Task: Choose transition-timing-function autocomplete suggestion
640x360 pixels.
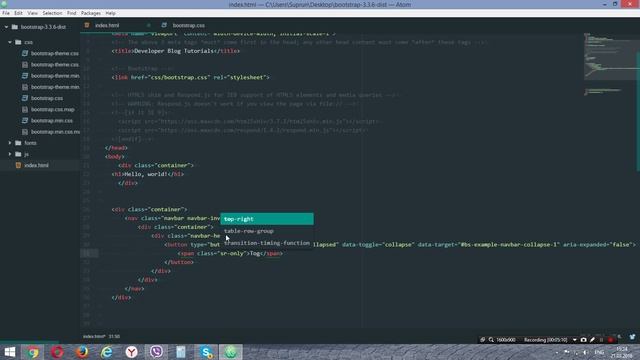Action: coord(267,243)
